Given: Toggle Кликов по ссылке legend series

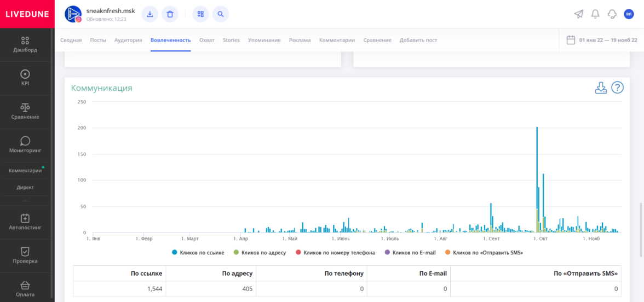Looking at the screenshot, I should pos(198,253).
